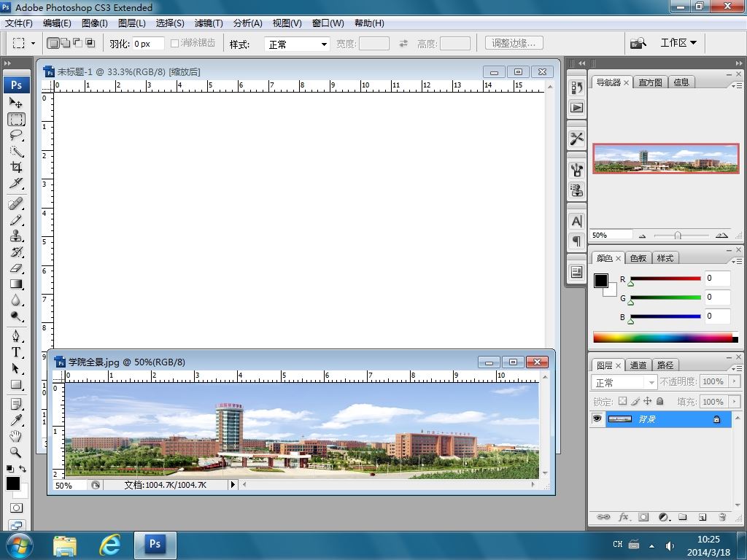This screenshot has width=747, height=560.
Task: Select the Hand tool
Action: pyautogui.click(x=16, y=436)
